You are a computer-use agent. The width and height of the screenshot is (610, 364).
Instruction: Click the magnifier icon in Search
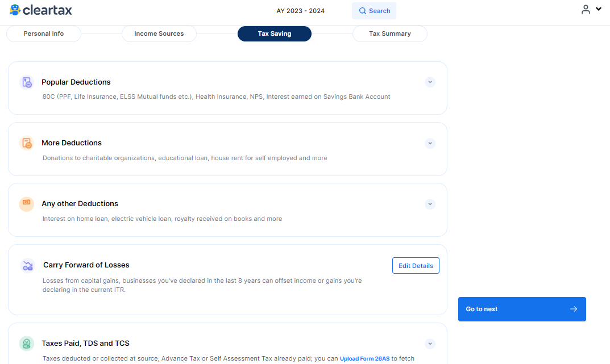click(363, 11)
